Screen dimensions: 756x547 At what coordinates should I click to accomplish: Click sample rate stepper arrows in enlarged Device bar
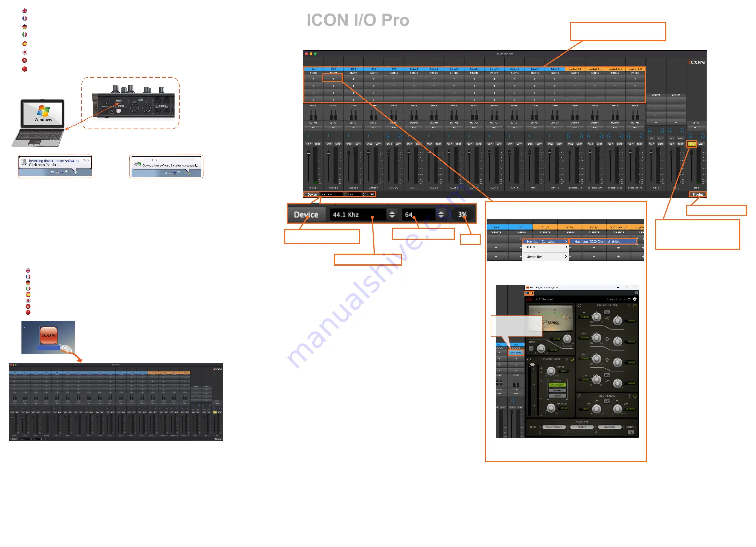pyautogui.click(x=392, y=215)
